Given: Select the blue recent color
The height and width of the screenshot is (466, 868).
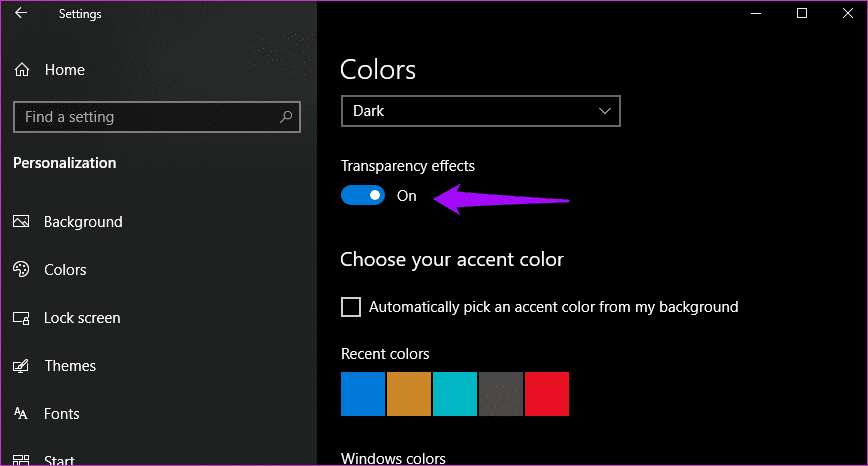Looking at the screenshot, I should pos(363,393).
